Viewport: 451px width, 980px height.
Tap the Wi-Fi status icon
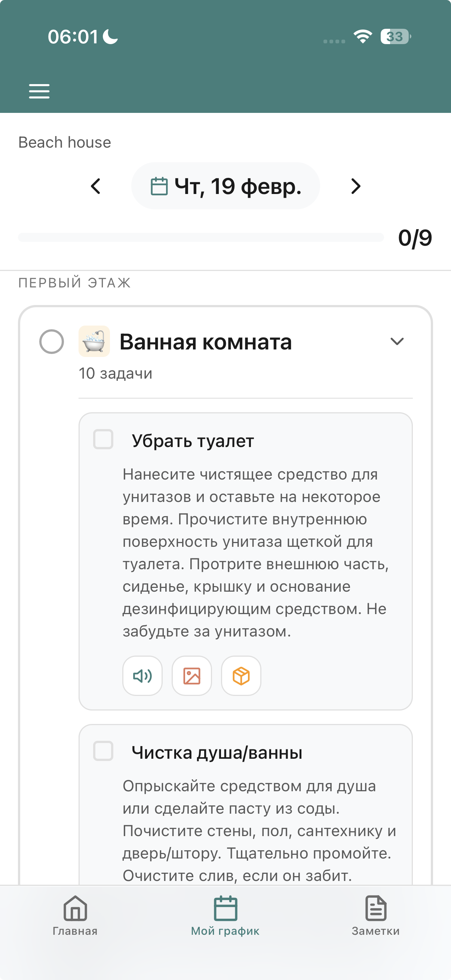click(x=362, y=37)
